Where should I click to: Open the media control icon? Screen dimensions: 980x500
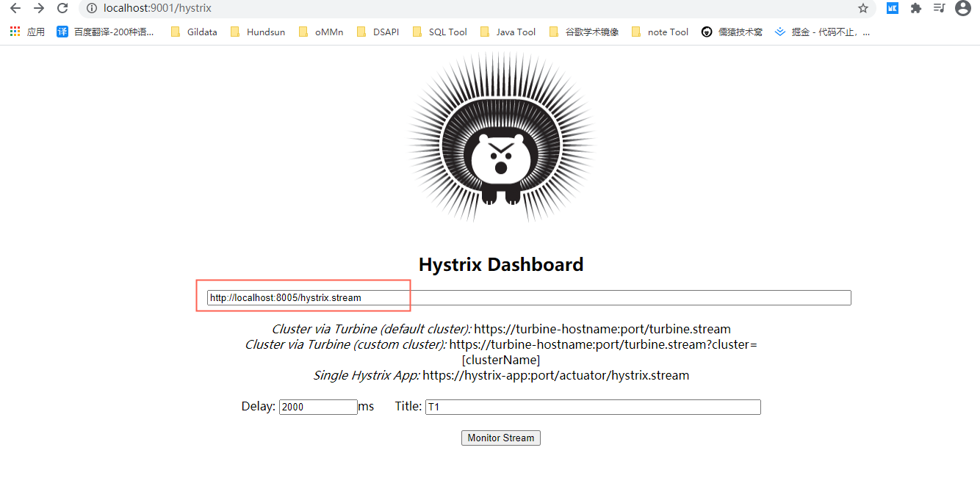(x=939, y=8)
